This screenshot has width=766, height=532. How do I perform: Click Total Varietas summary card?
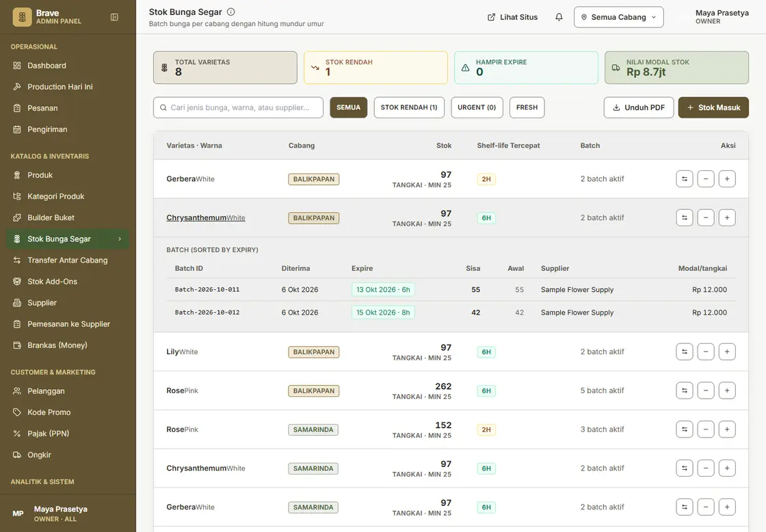(x=225, y=68)
